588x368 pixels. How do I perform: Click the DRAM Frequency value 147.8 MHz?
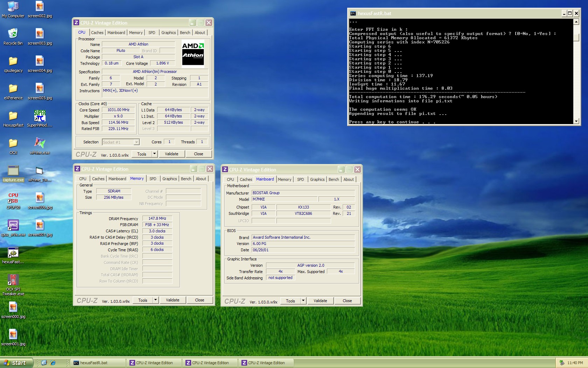tap(157, 218)
